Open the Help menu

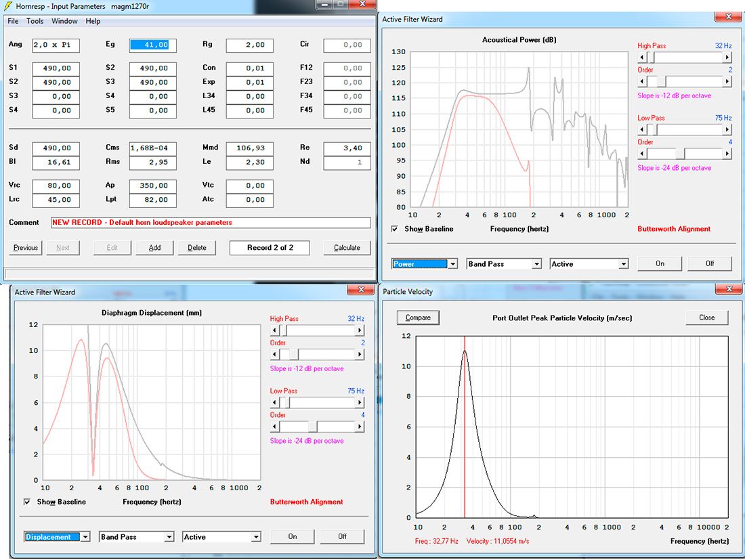point(93,21)
